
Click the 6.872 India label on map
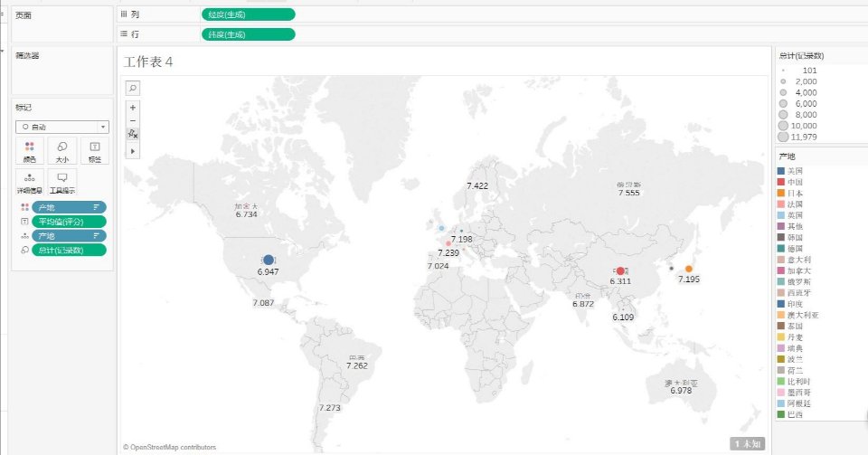coord(583,304)
